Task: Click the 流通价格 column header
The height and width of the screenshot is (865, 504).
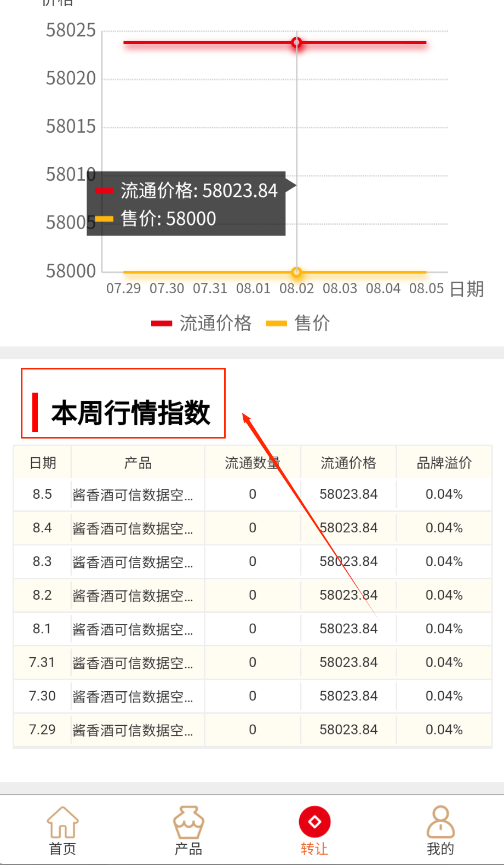Action: click(x=348, y=463)
